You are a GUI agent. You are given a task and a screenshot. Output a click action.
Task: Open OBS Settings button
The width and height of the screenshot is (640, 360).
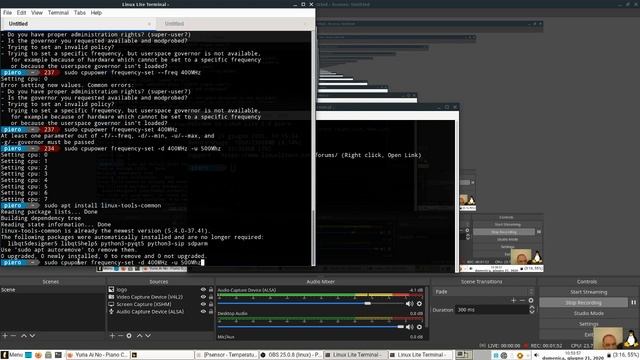pos(588,324)
